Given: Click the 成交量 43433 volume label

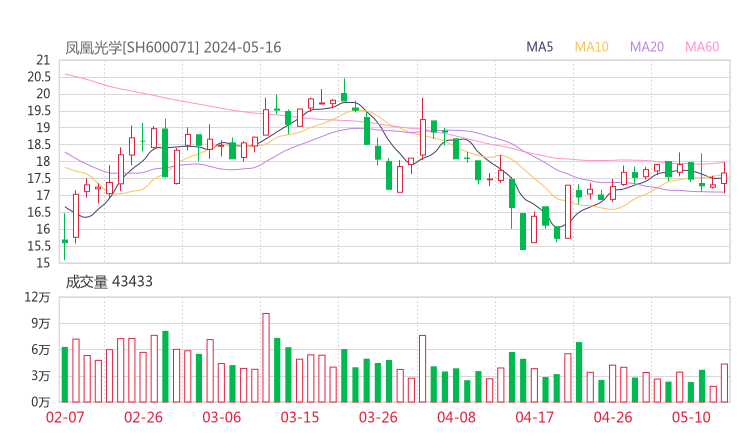Looking at the screenshot, I should coord(109,281).
